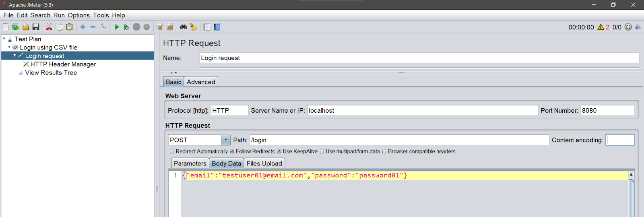Open the Files Upload tab
Screen dimensions: 644x217
tap(264, 163)
